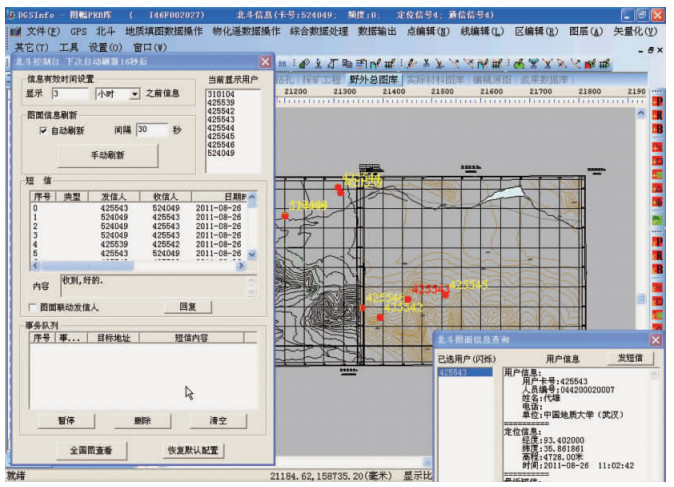This screenshot has width=674, height=487.
Task: Enable the 自动刷新 checkbox
Action: coord(43,131)
